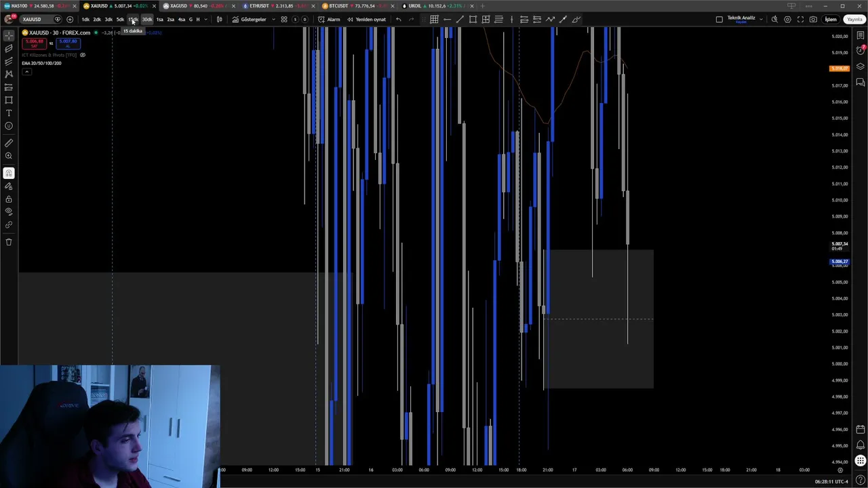Viewport: 868px width, 488px height.
Task: Open the candlestick chart type menu
Action: coord(219,20)
